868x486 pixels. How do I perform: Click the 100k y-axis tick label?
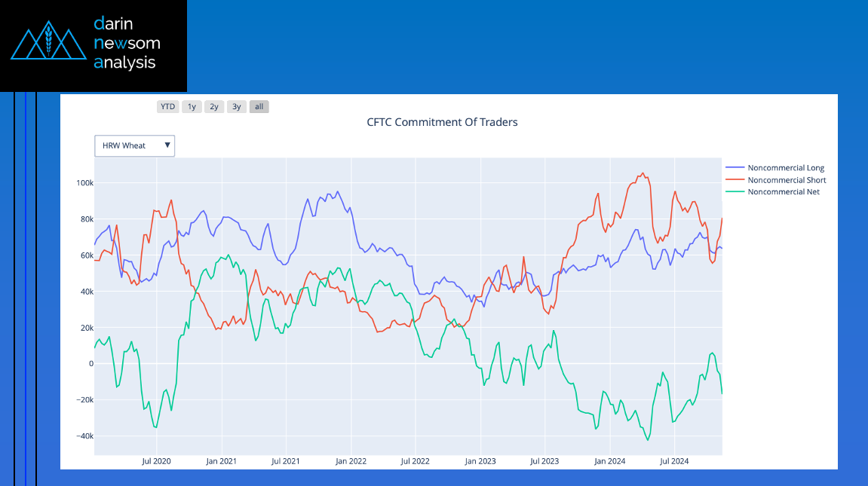[x=82, y=183]
